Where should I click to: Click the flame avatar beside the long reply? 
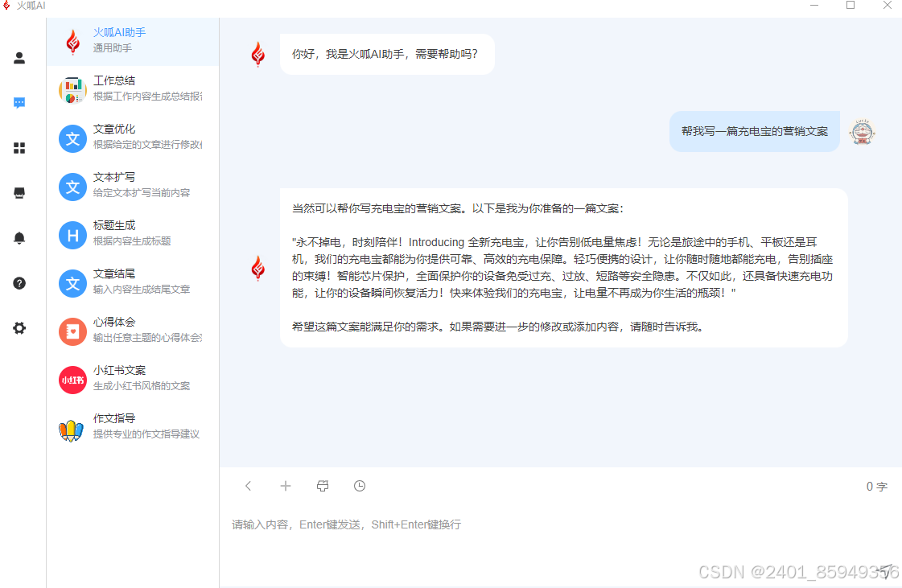coord(257,268)
